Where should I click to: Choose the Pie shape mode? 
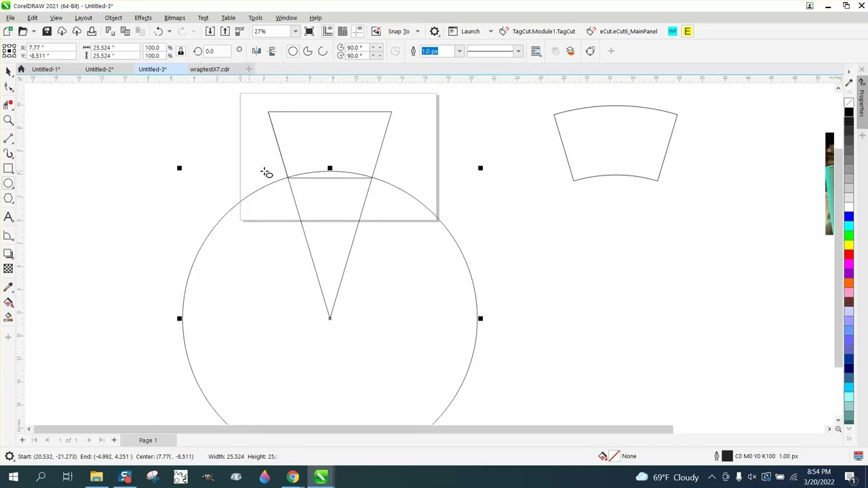click(x=308, y=51)
